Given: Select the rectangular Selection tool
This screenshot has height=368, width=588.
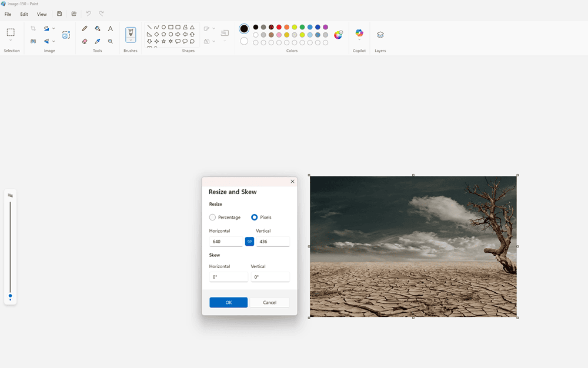Looking at the screenshot, I should (x=11, y=32).
